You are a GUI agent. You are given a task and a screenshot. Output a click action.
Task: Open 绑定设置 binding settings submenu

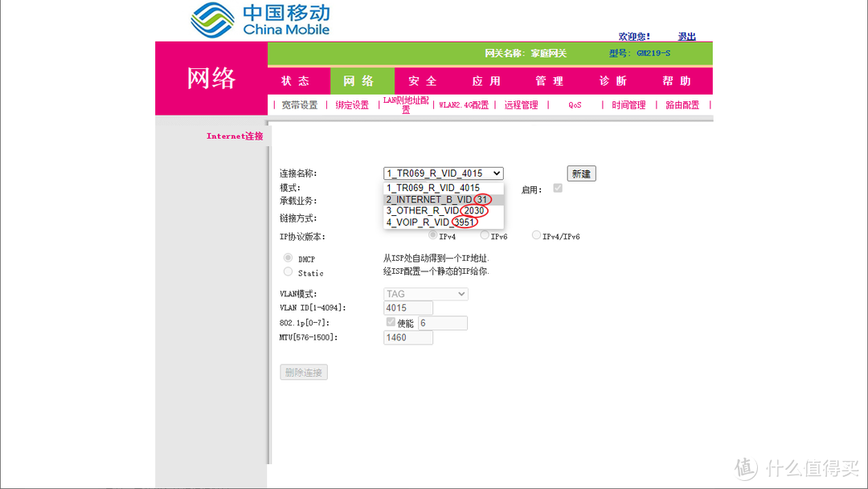(352, 104)
